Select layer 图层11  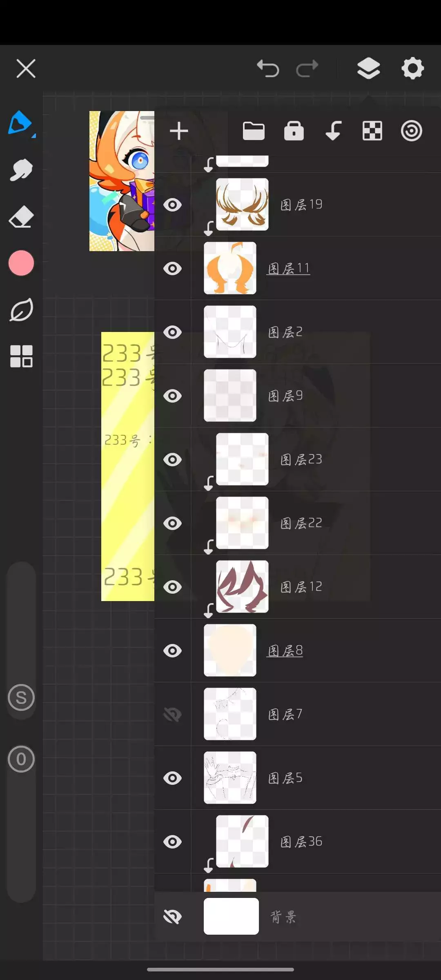(x=297, y=268)
